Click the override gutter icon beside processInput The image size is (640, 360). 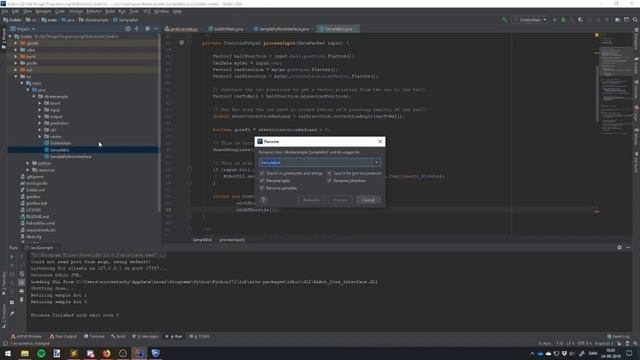(x=182, y=42)
